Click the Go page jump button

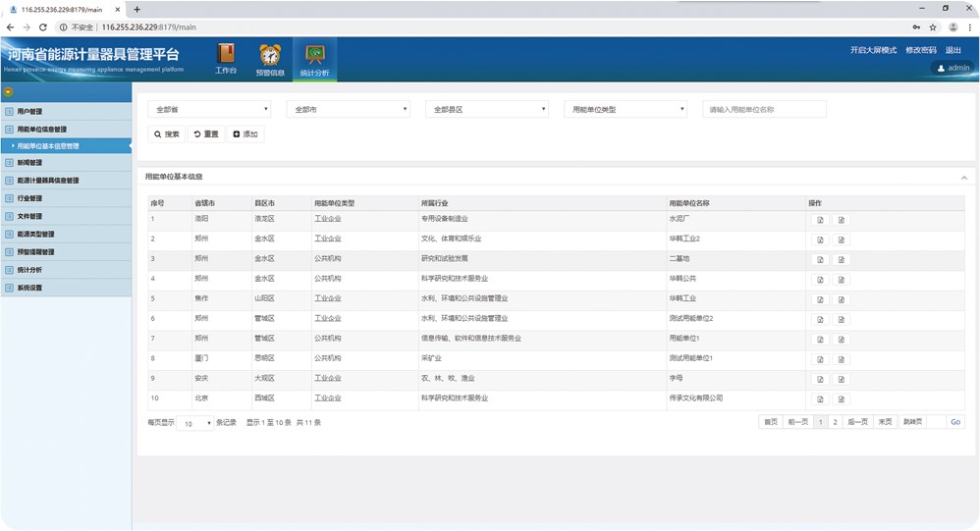pos(955,422)
